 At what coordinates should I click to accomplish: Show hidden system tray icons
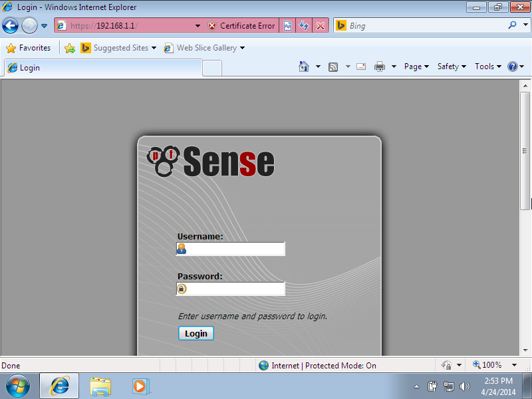417,386
